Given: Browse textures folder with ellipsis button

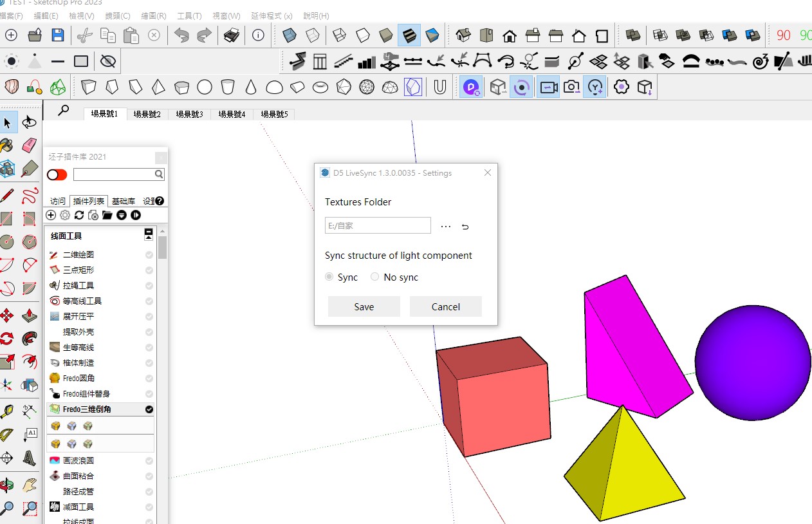Looking at the screenshot, I should [446, 227].
